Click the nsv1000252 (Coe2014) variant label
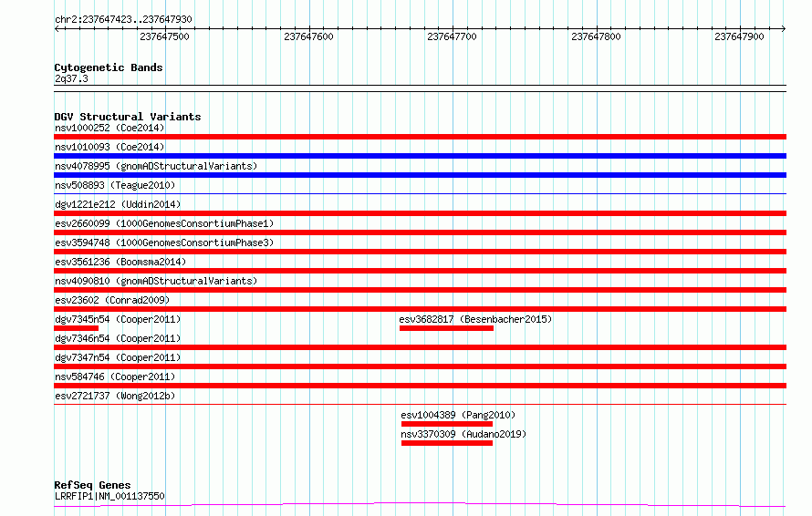Screen dimensions: 812x516 pos(109,128)
